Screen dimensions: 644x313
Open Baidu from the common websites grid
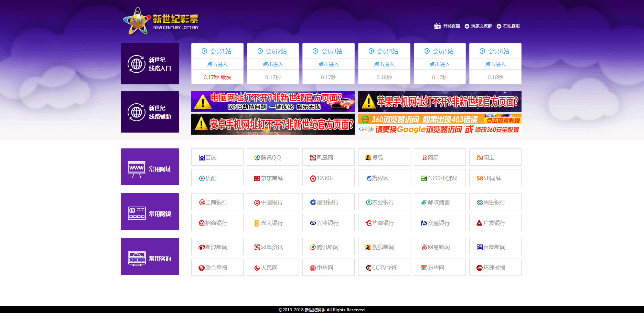click(x=217, y=157)
